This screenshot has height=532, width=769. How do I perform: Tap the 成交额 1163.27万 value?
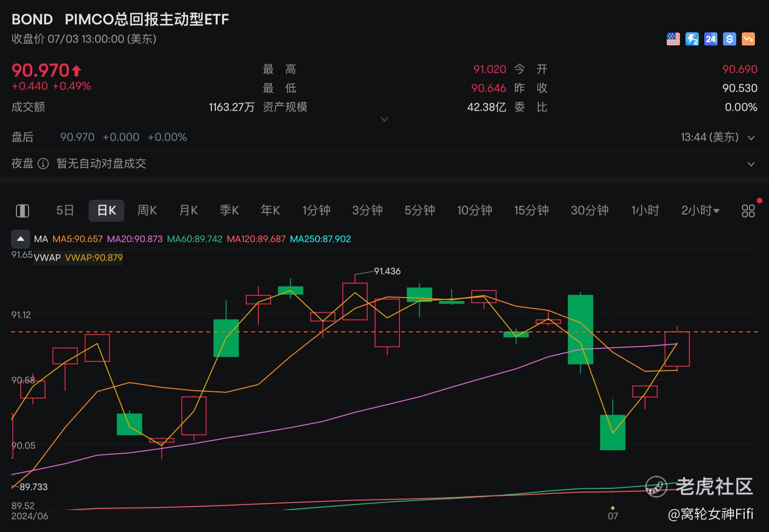click(232, 107)
